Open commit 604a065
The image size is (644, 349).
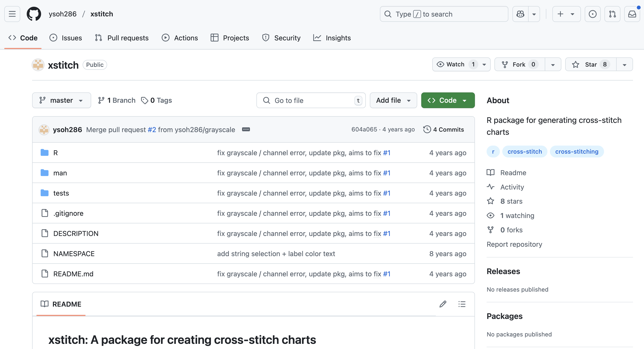[364, 129]
